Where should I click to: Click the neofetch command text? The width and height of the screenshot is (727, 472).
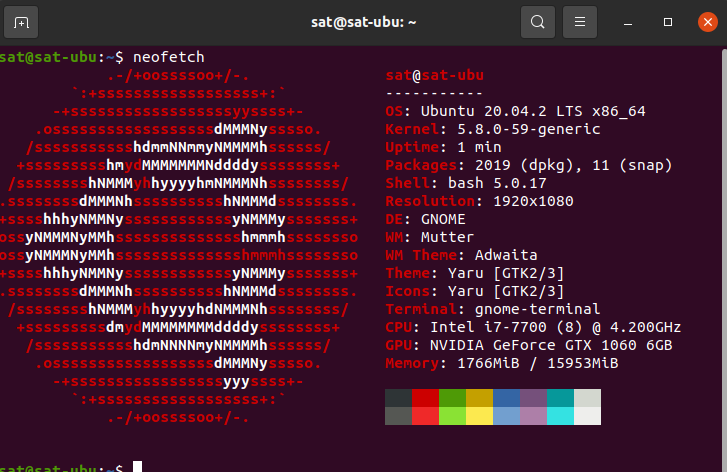(169, 57)
